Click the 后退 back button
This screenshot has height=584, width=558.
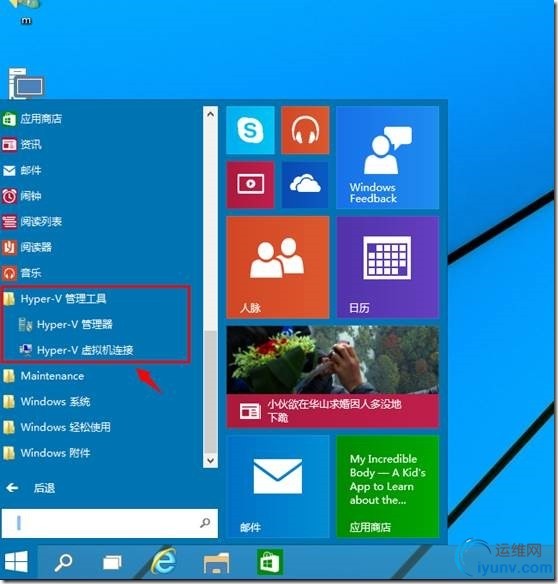tap(31, 488)
